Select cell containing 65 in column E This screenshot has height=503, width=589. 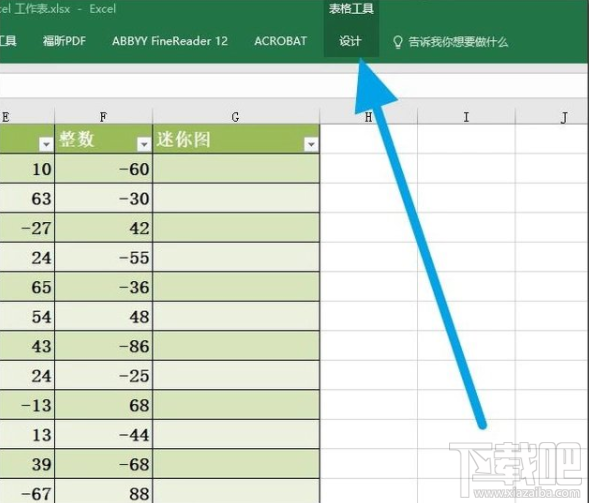coord(27,287)
